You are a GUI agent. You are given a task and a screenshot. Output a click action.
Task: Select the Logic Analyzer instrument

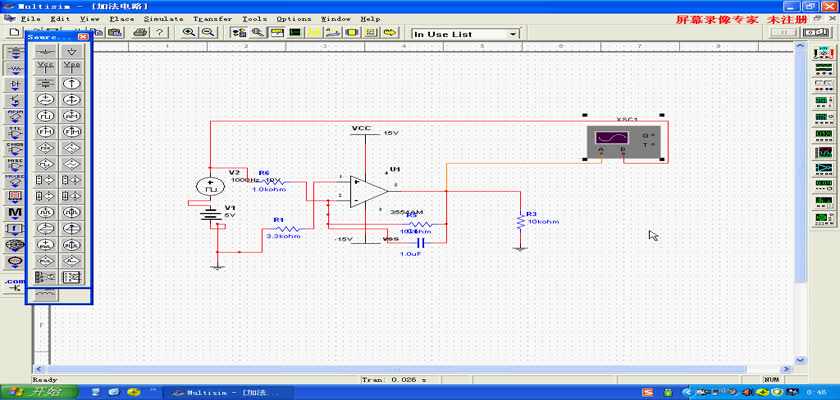point(823,152)
